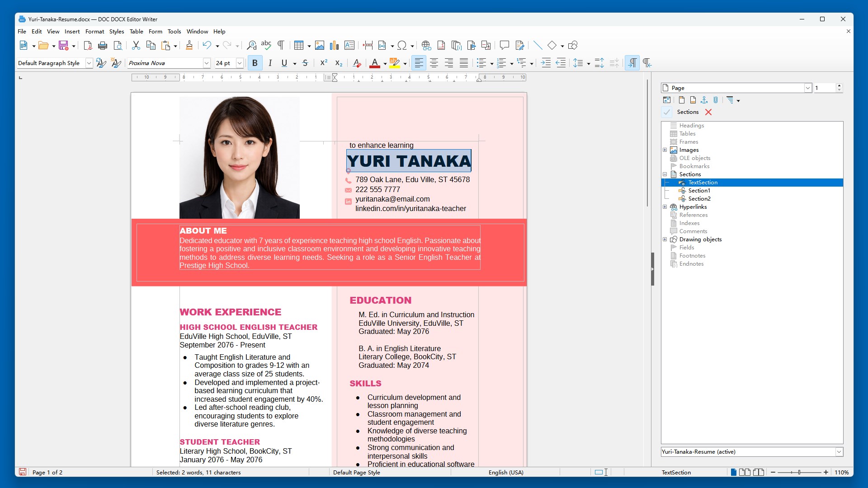868x488 pixels.
Task: Click the Insert Table icon
Action: pyautogui.click(x=298, y=45)
